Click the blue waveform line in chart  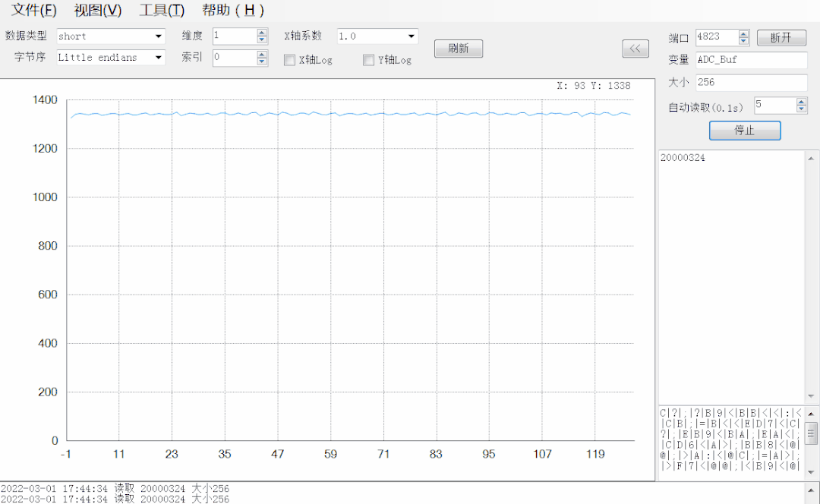click(x=352, y=113)
